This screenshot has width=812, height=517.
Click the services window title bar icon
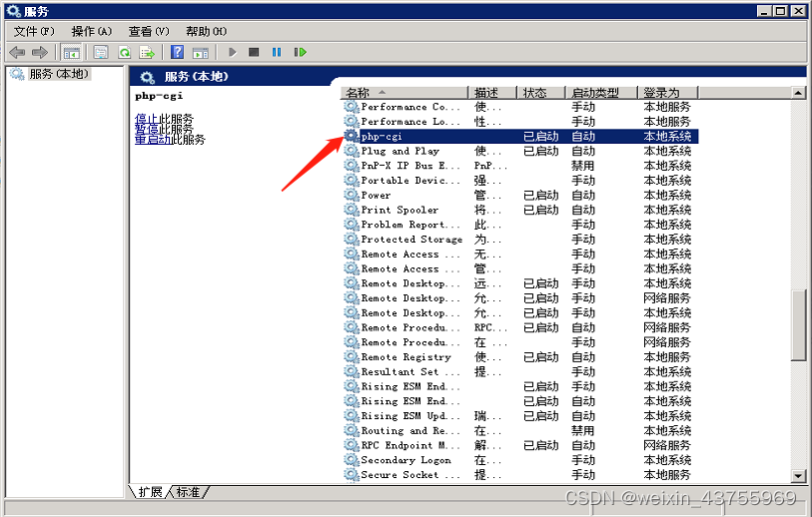pos(13,10)
